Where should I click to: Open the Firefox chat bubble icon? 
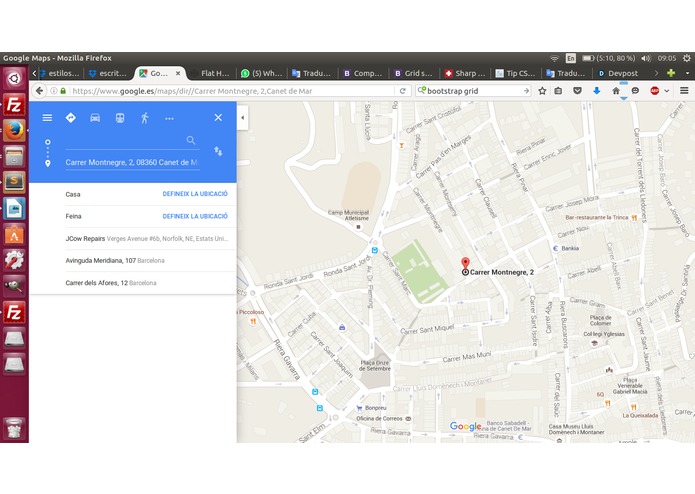[635, 91]
